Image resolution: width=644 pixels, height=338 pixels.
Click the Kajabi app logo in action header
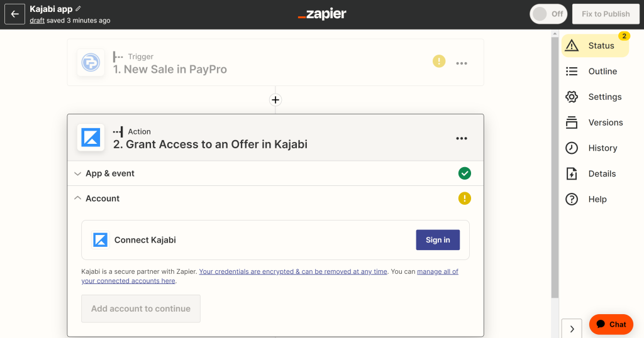(x=91, y=138)
